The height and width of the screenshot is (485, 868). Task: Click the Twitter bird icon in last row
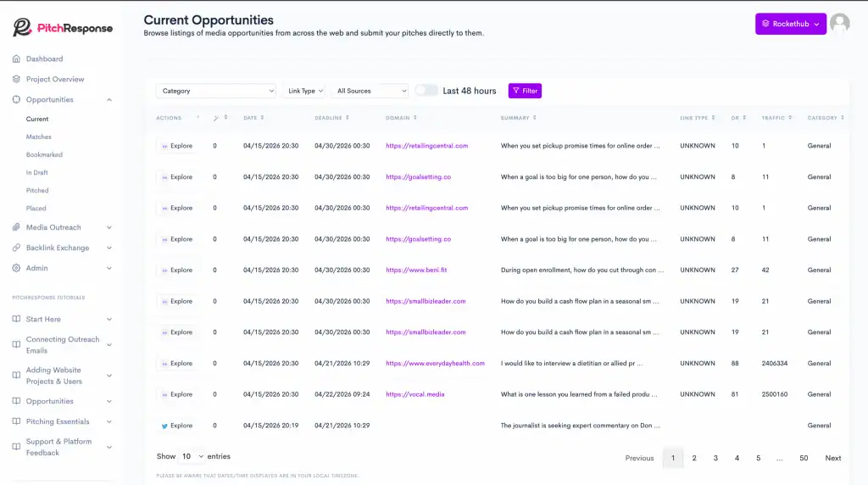(x=164, y=426)
